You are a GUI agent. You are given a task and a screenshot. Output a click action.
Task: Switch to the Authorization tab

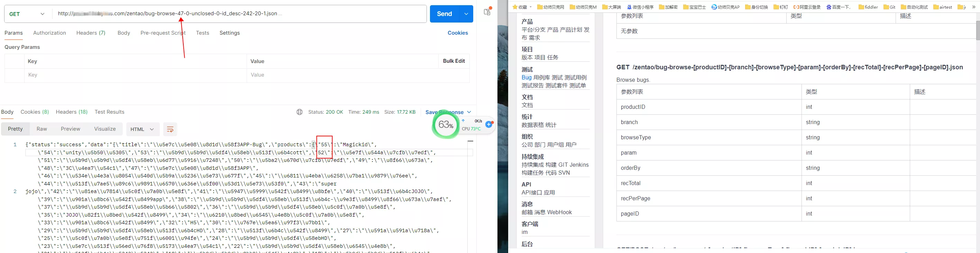pyautogui.click(x=49, y=33)
